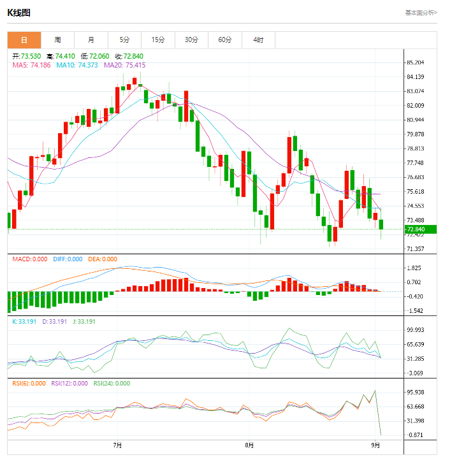473x476 pixels.
Task: Click the 99.993 KDJ axis label
Action: coord(416,330)
